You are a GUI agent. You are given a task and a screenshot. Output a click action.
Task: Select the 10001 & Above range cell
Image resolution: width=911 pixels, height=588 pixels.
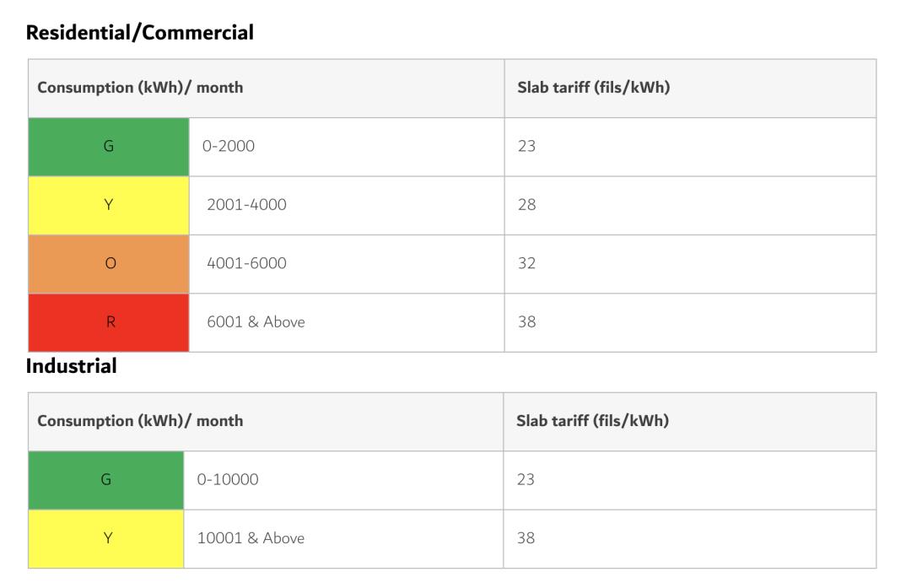coord(251,538)
